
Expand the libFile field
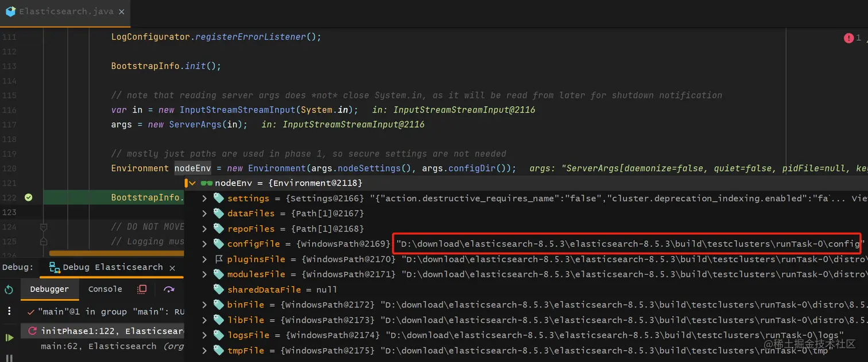(x=204, y=319)
